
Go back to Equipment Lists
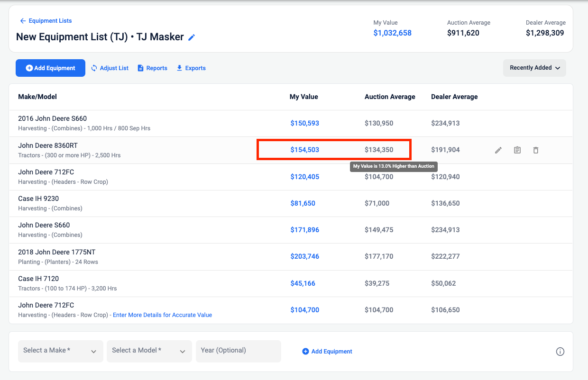click(46, 21)
